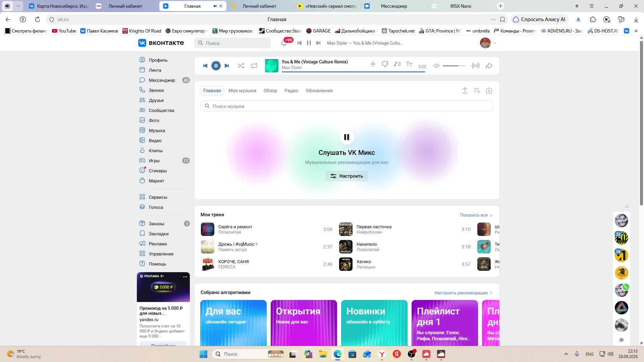Create a new playlist icon
The width and height of the screenshot is (644, 362).
tap(477, 90)
